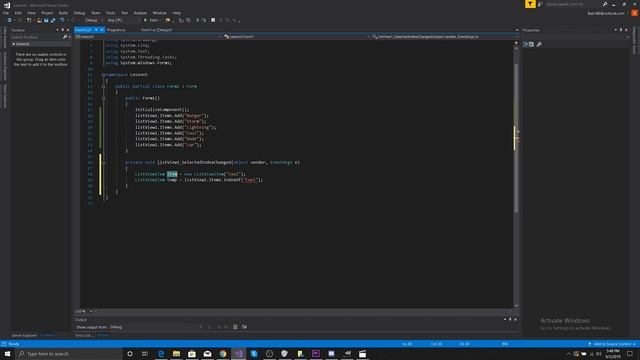Open the Build menu
This screenshot has height=360, width=640.
(x=63, y=13)
